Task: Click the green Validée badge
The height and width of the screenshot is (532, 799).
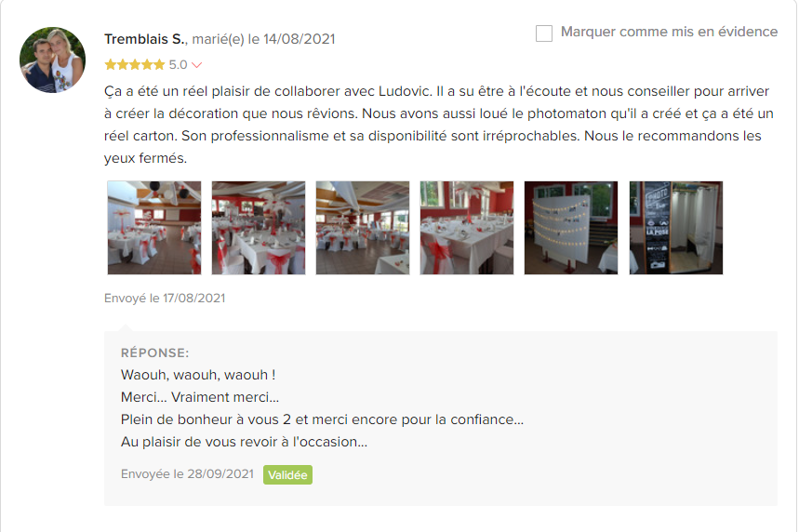Action: coord(287,475)
